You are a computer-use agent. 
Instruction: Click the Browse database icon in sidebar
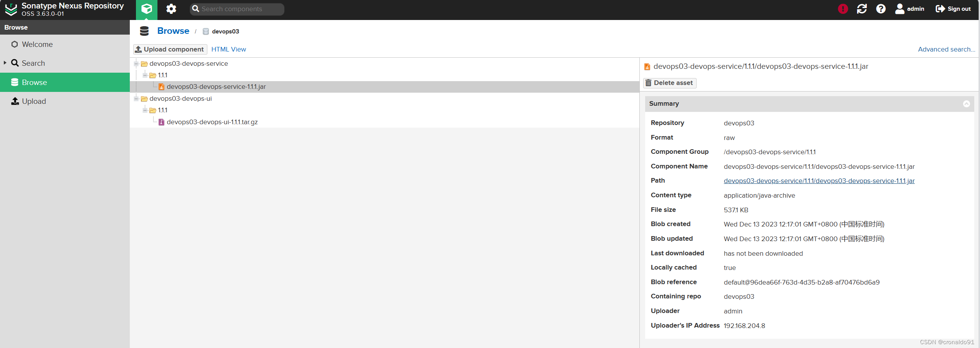[x=15, y=82]
